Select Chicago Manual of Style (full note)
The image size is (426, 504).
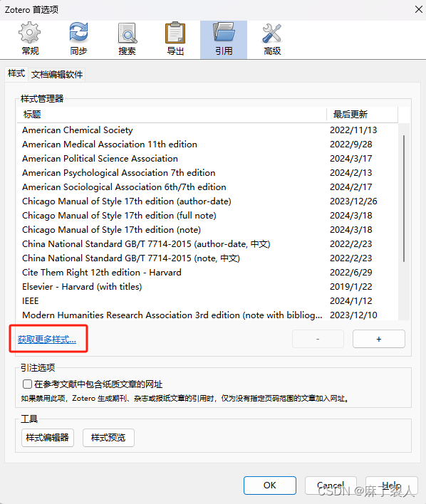207,216
